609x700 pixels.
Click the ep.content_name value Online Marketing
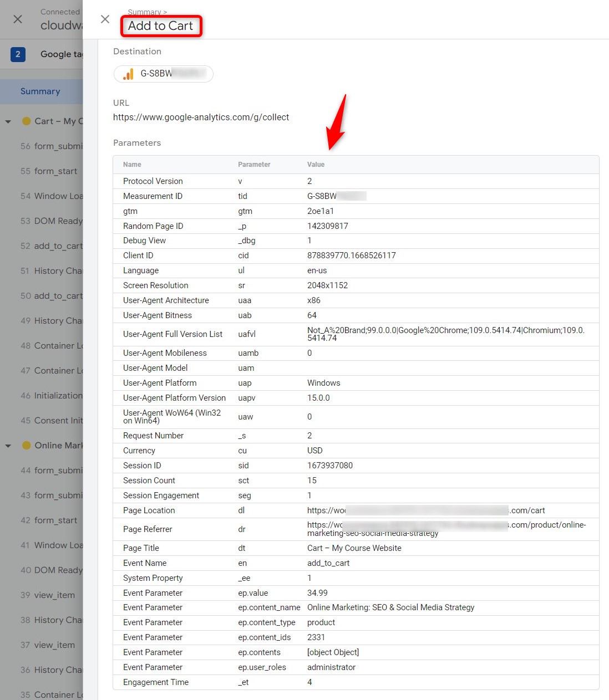click(391, 607)
